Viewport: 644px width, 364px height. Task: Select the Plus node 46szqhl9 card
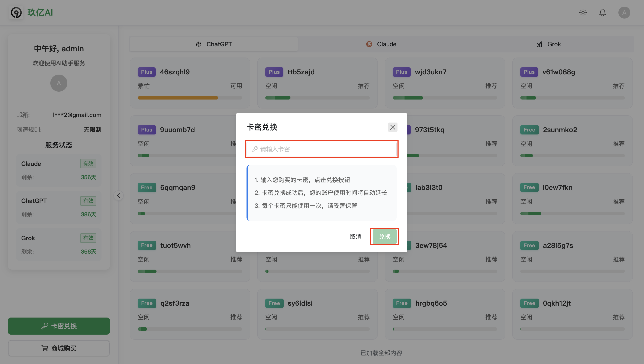pos(190,83)
